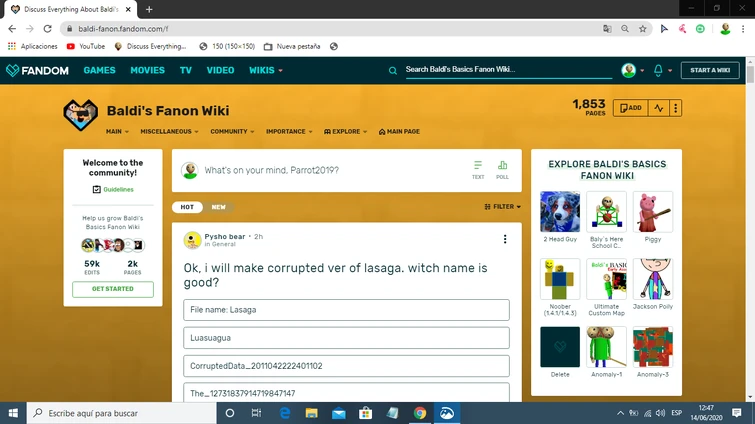Open the Guidelines link

point(118,190)
